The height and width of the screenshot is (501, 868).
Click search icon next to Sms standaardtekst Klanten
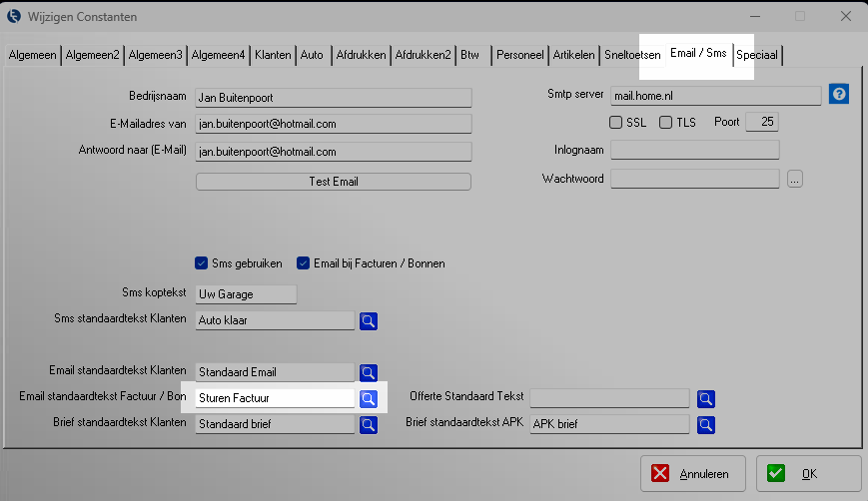(x=369, y=321)
